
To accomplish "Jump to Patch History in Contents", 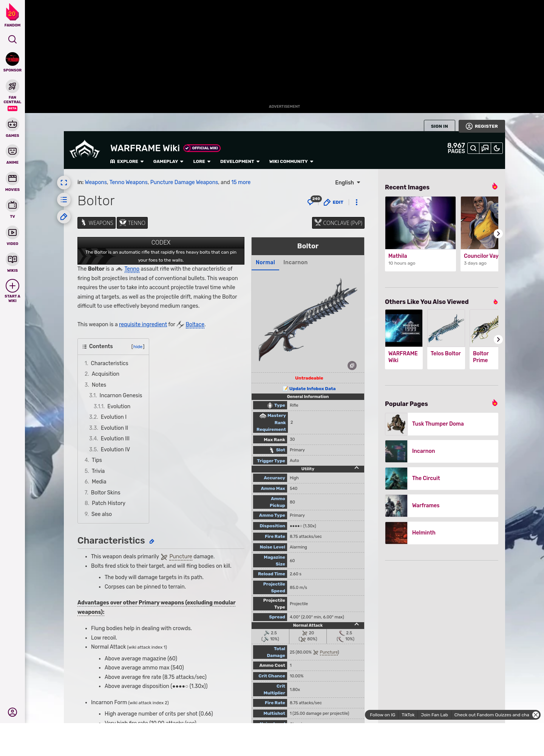I will click(108, 503).
